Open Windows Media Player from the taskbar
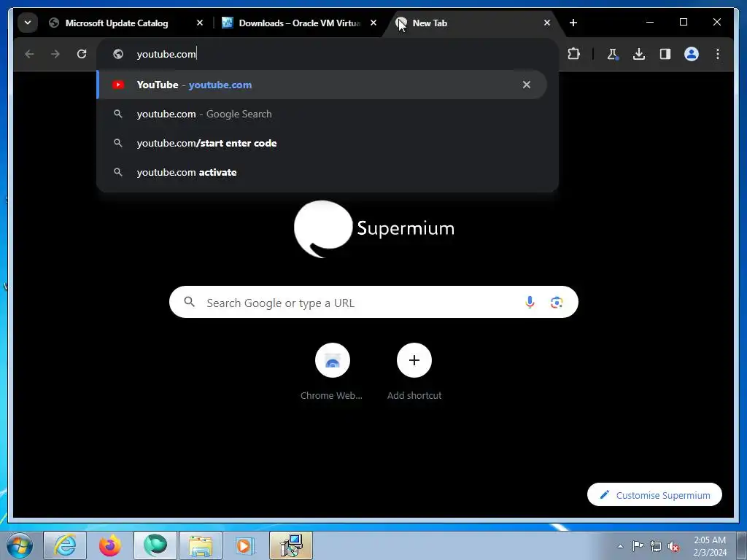The height and width of the screenshot is (560, 747). 246,545
